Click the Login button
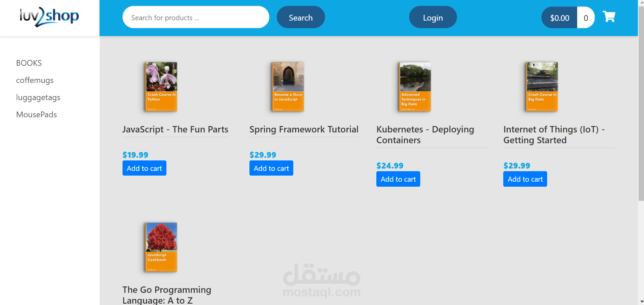Viewport: 644px width, 305px height. (433, 18)
